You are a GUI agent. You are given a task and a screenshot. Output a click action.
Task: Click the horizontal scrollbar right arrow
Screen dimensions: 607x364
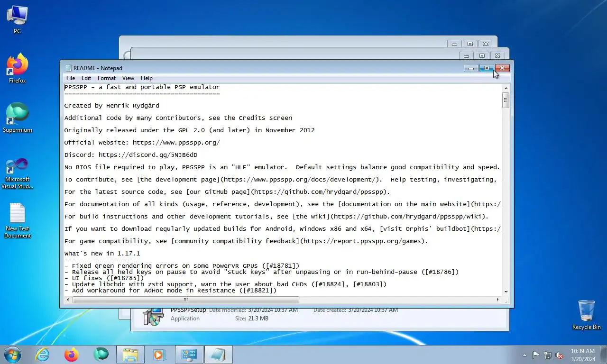[x=497, y=300]
